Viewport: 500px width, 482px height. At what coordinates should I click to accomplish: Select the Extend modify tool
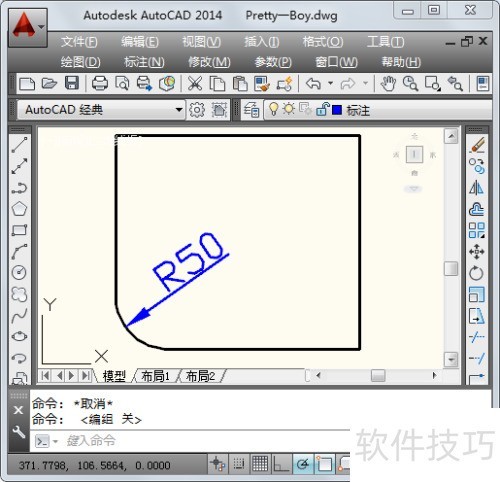477,358
